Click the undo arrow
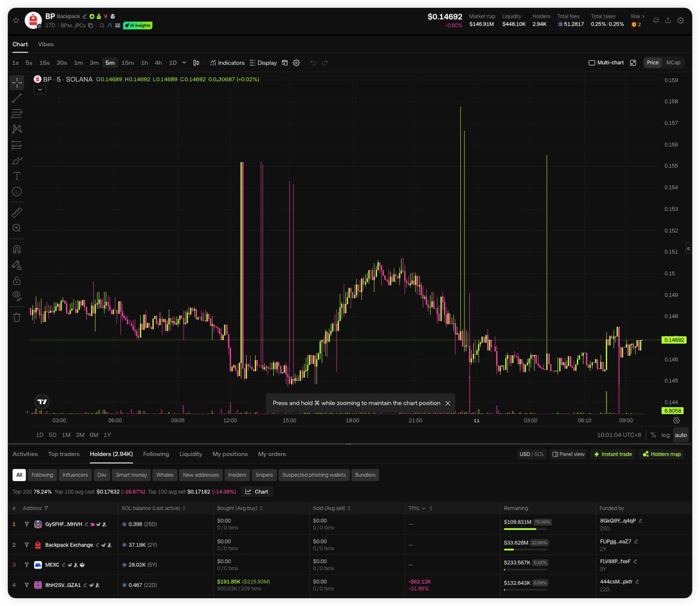Image resolution: width=700 pixels, height=606 pixels. click(x=313, y=63)
